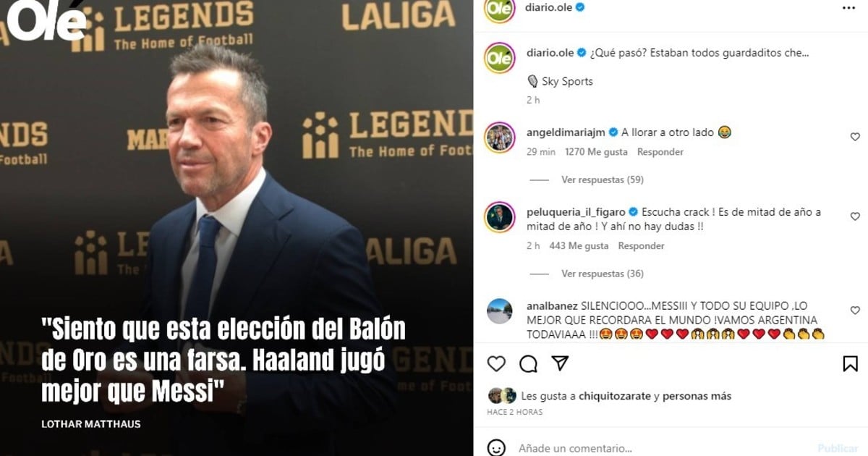Viewport: 868px width, 456px height.
Task: Expand Ver respuestas (36) thread
Action: click(603, 274)
